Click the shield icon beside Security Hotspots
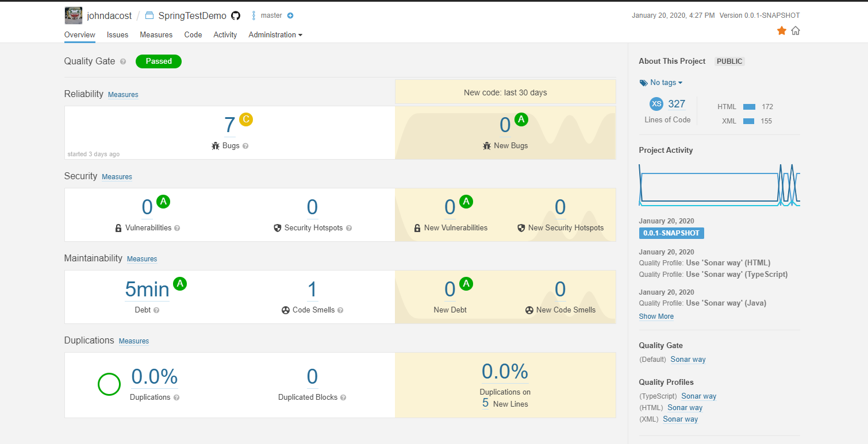The image size is (868, 444). click(x=278, y=228)
